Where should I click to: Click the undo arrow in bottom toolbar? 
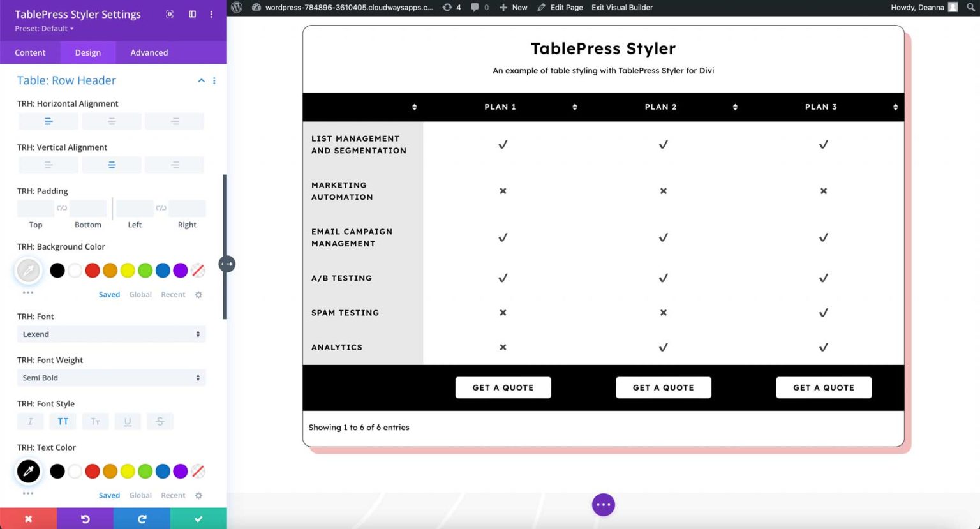[85, 518]
